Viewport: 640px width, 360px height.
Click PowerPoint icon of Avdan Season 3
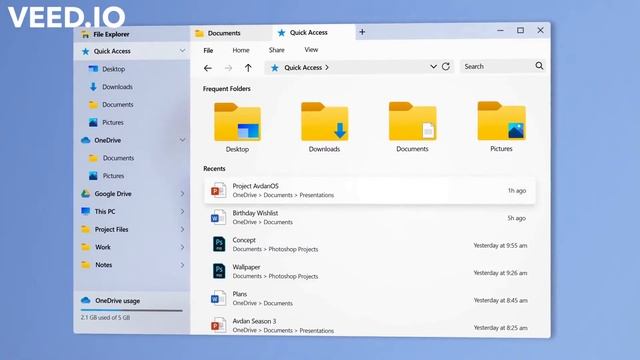click(218, 325)
